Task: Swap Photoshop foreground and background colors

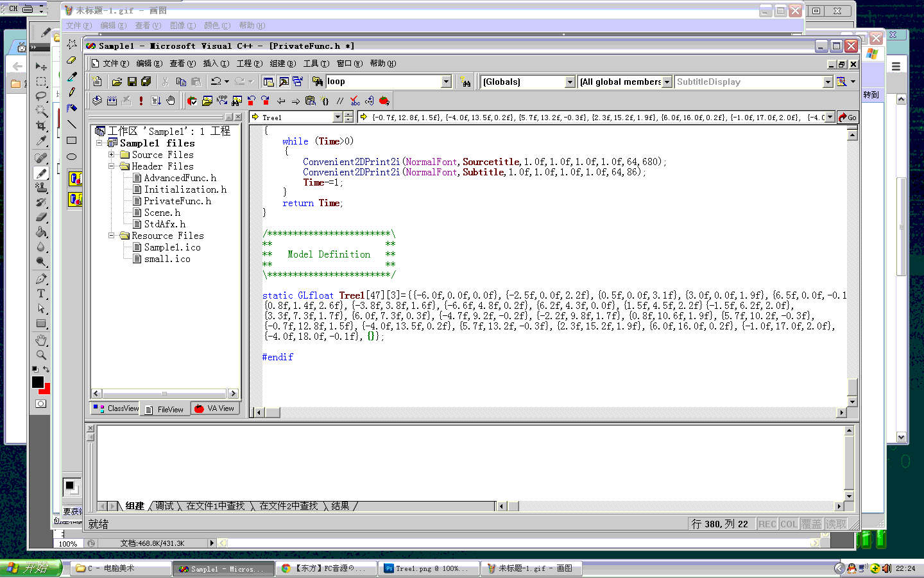Action: [x=46, y=369]
